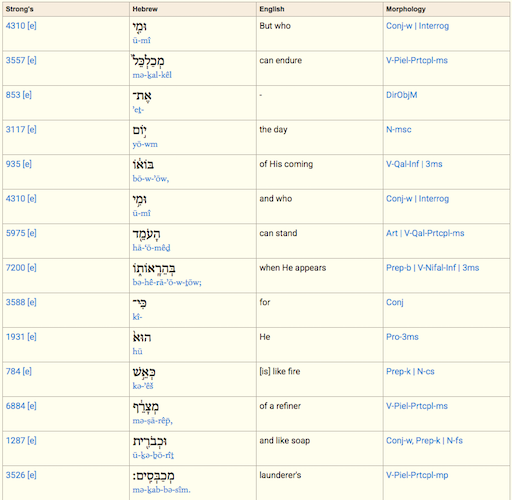Open the [e] link beside 935

point(27,164)
